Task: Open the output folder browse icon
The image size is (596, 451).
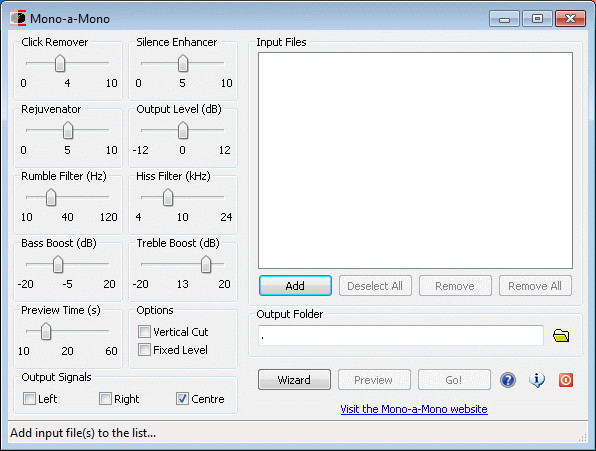Action: [561, 335]
